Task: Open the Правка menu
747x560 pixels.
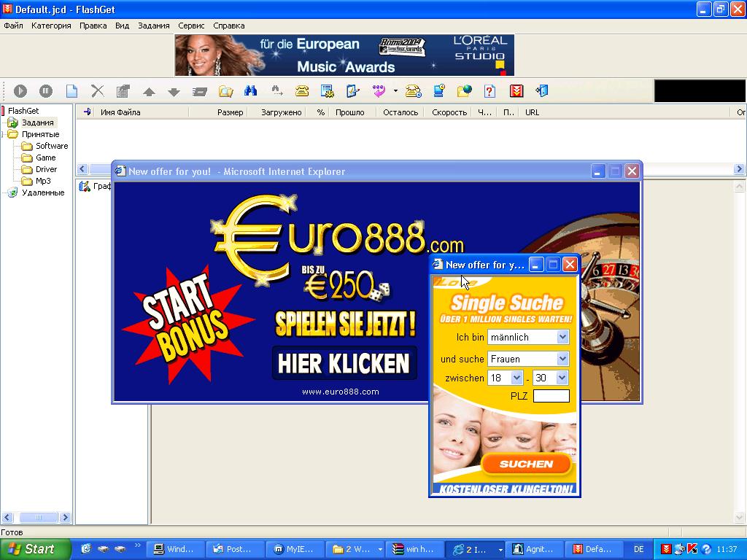Action: [x=93, y=26]
